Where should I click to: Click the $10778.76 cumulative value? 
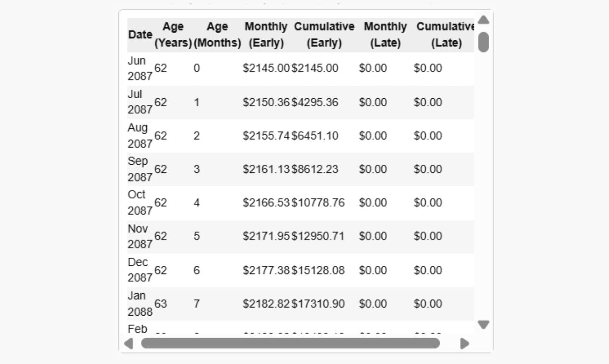[x=318, y=203]
